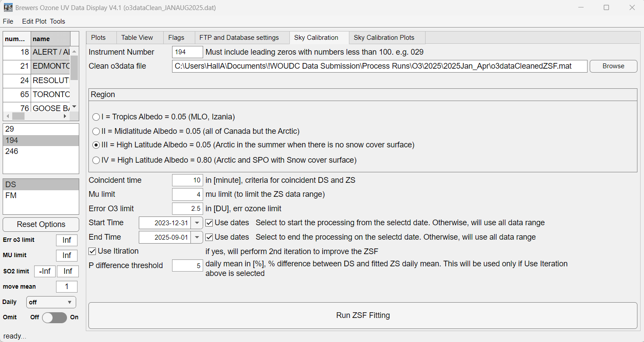Switch to the Sky Calibration Plots tab
The height and width of the screenshot is (342, 644).
pyautogui.click(x=387, y=38)
